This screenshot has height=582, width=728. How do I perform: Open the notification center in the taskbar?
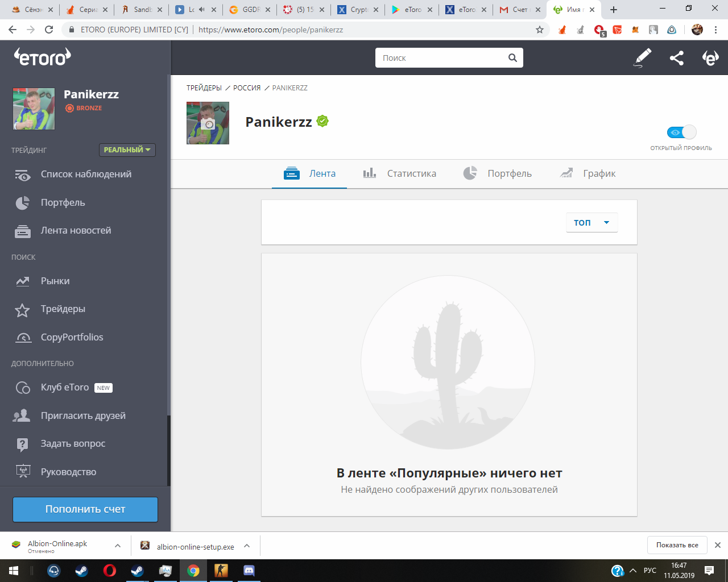click(x=709, y=571)
